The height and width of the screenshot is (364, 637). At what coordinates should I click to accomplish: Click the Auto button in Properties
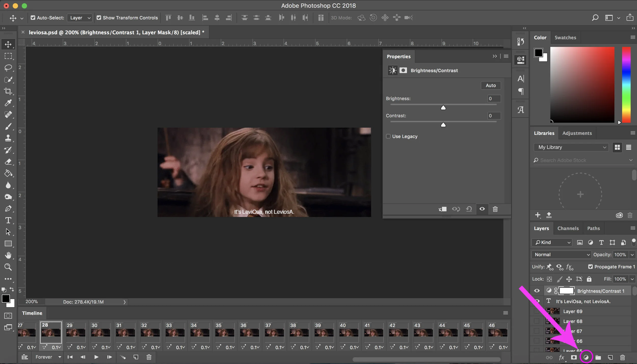point(491,85)
